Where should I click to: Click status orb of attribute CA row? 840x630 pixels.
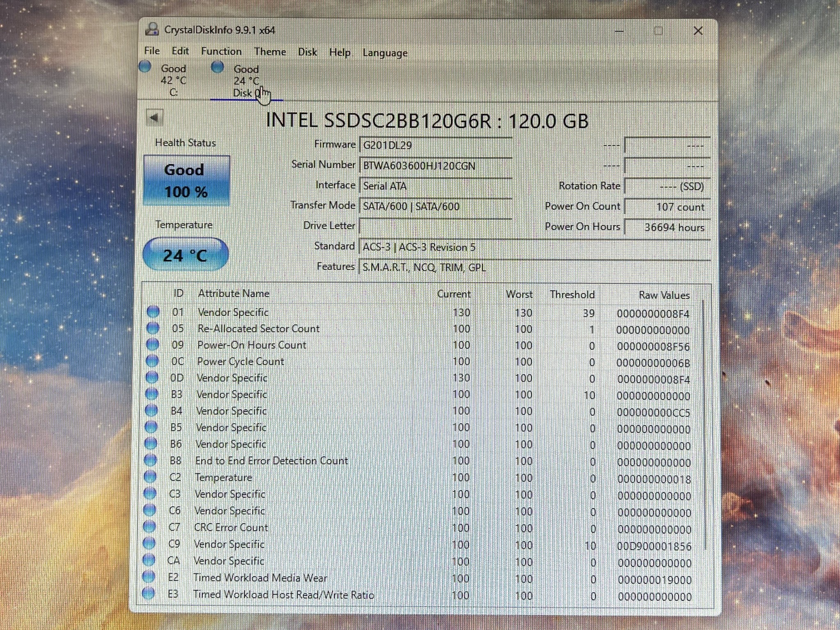point(148,560)
